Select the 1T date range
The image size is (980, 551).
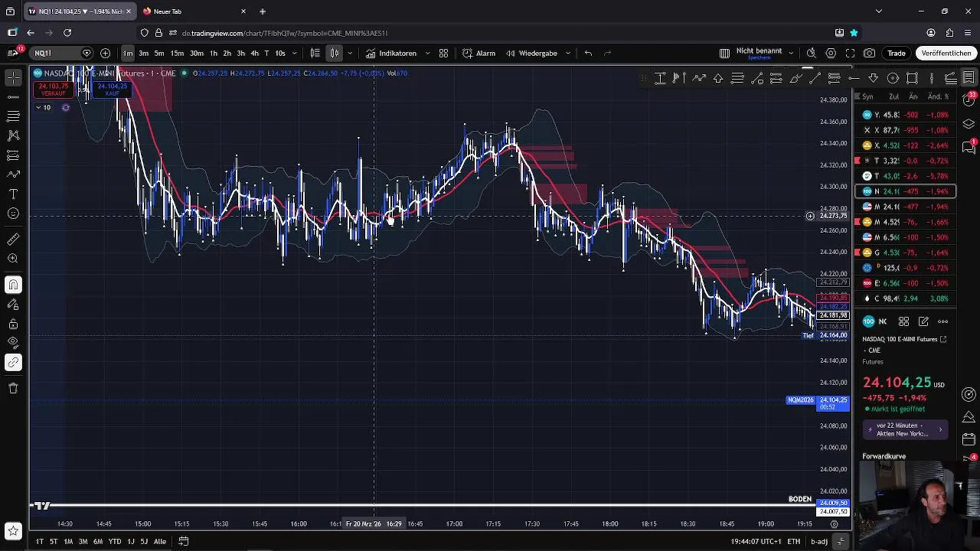point(39,541)
